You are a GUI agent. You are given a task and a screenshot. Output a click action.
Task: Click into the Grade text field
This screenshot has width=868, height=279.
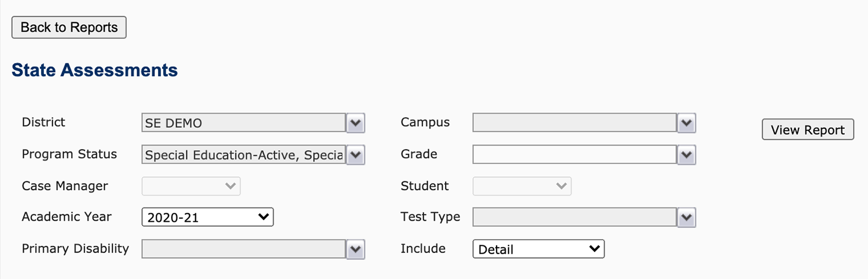pyautogui.click(x=574, y=155)
